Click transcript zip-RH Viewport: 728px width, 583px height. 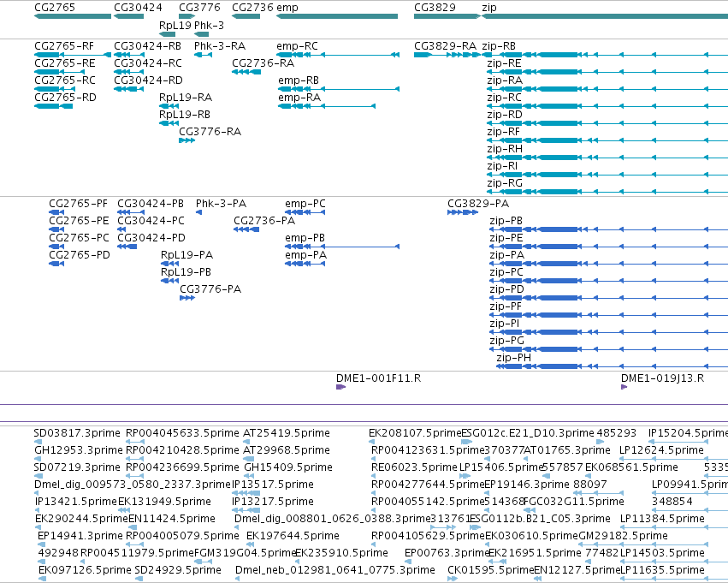505,149
